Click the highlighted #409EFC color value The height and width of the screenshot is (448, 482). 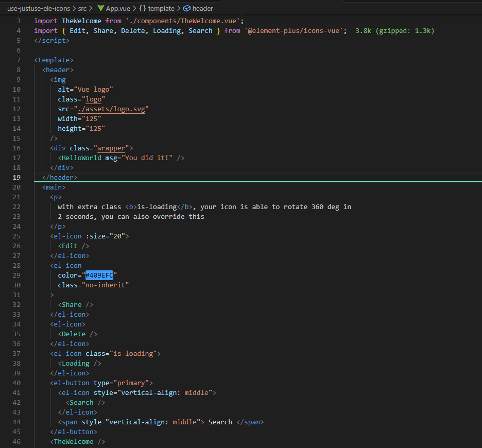coord(99,275)
